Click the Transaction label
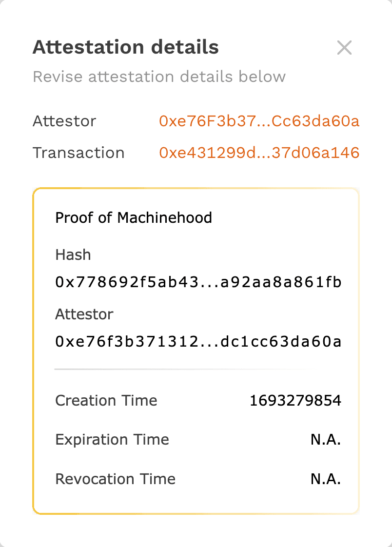Screen dimensions: 392x547 (78, 153)
